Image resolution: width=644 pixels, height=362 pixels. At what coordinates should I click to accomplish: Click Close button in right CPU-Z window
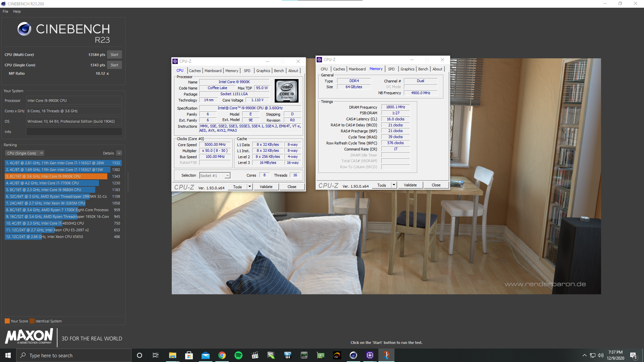click(x=436, y=185)
